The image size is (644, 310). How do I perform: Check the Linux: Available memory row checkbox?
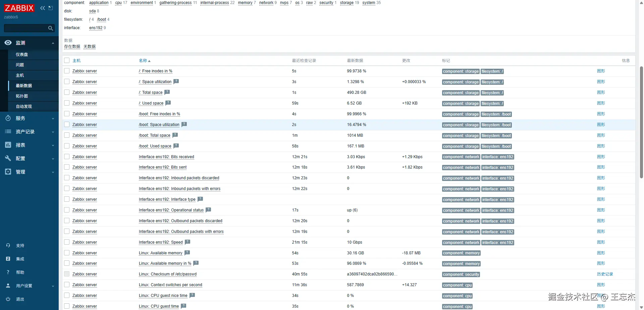(67, 253)
